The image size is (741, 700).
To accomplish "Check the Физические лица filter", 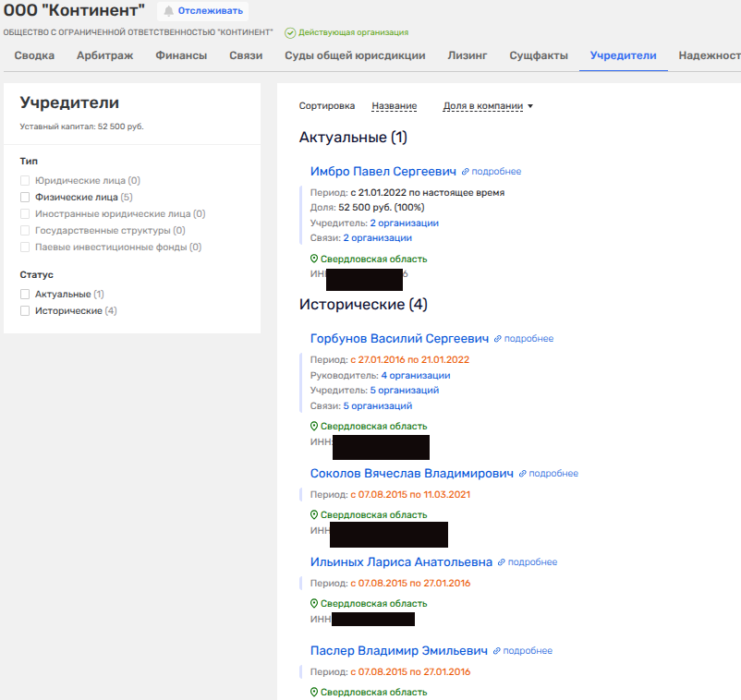I will pos(26,198).
